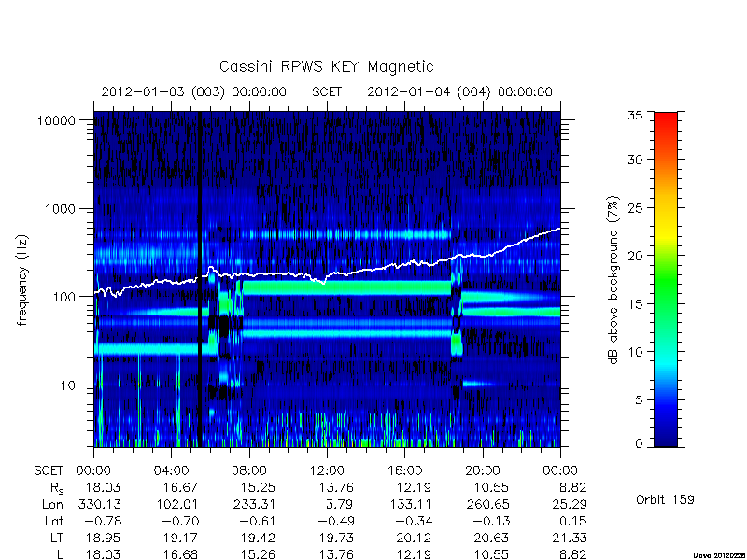
Task: Click the 1000 frequency tick label
Action: [61, 208]
